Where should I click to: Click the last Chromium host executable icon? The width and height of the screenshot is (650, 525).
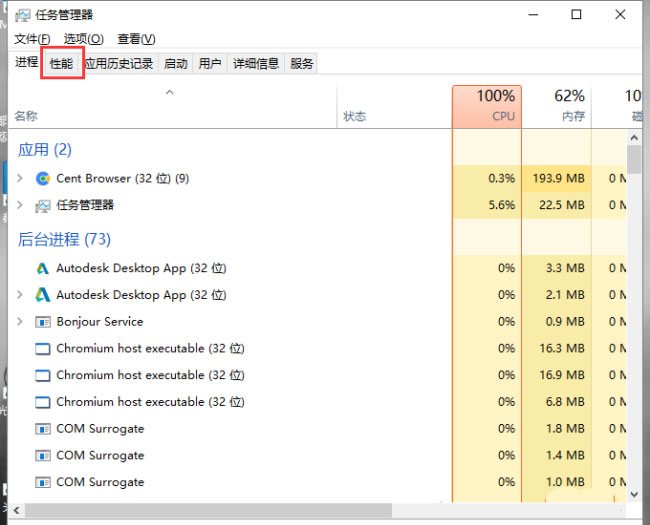(43, 402)
